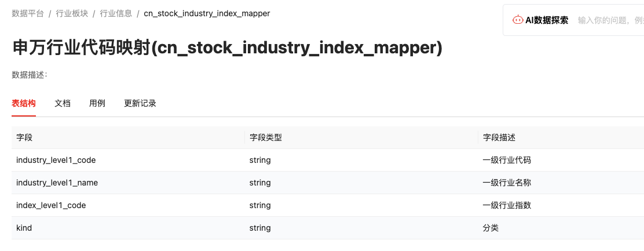The image size is (644, 251).
Task: Open the 用例 tab
Action: (97, 103)
